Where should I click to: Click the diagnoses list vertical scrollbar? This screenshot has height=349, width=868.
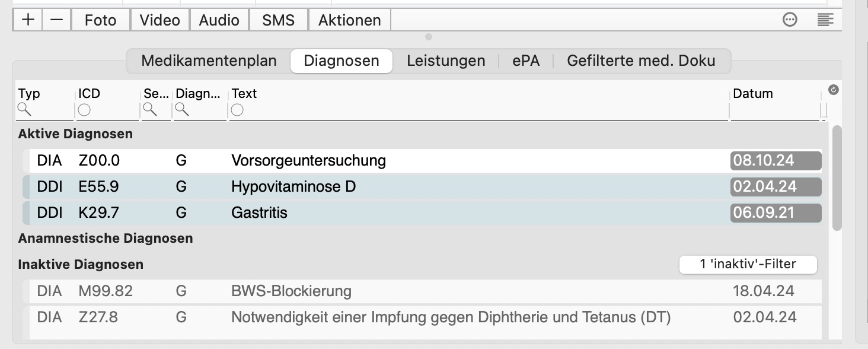tap(837, 177)
